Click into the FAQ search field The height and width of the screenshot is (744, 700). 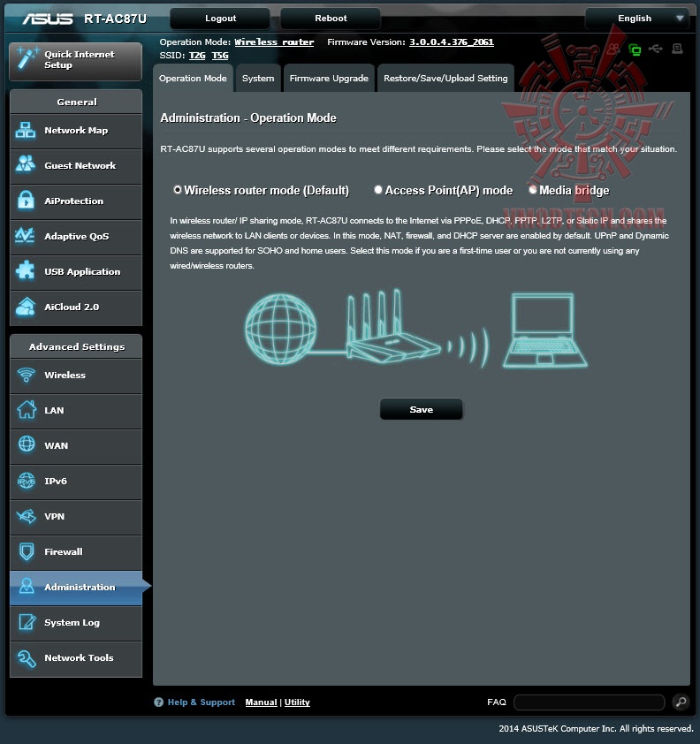click(x=589, y=702)
